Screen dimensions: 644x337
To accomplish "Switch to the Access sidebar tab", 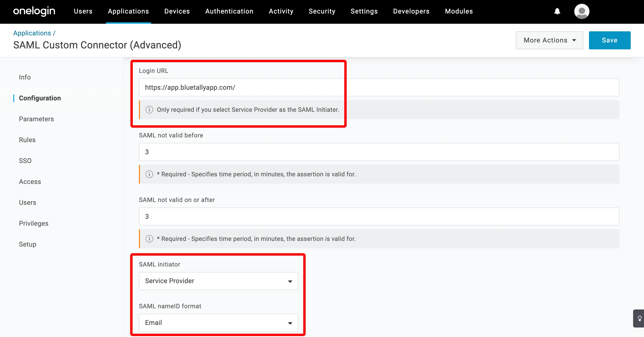I will [x=30, y=182].
